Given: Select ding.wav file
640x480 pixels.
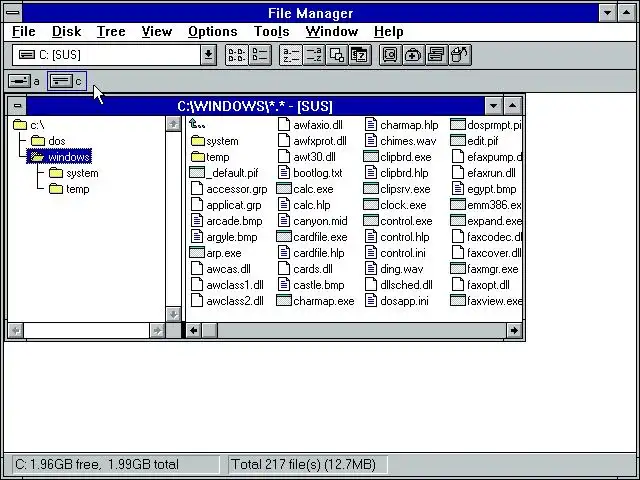Looking at the screenshot, I should click(394, 269).
